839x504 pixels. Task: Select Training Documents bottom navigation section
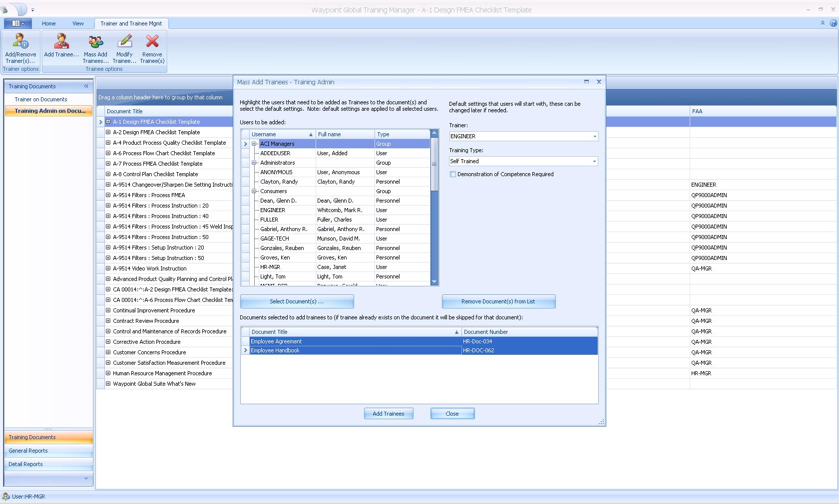point(48,437)
